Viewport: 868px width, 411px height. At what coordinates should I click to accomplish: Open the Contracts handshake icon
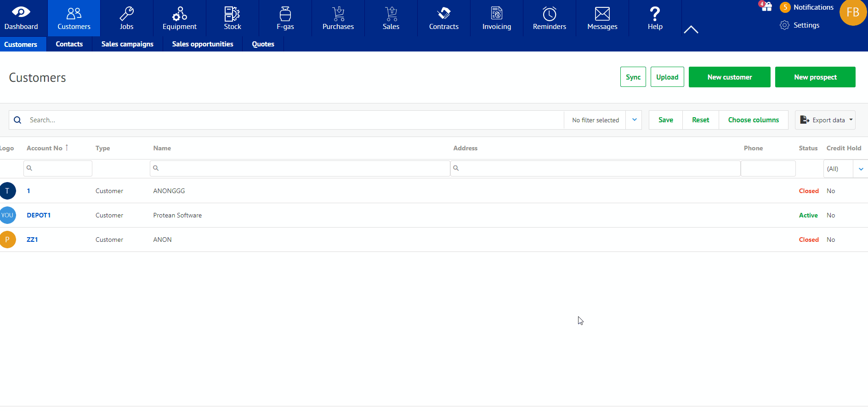[444, 13]
